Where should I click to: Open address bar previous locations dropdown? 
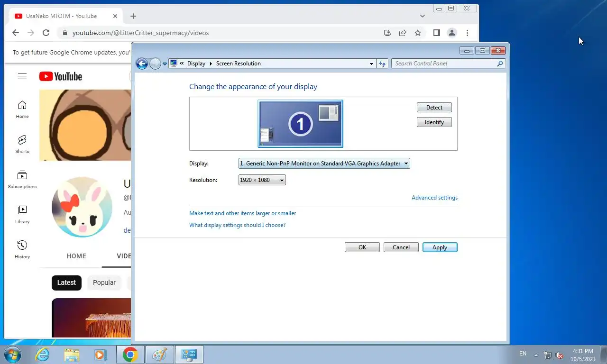coord(371,64)
